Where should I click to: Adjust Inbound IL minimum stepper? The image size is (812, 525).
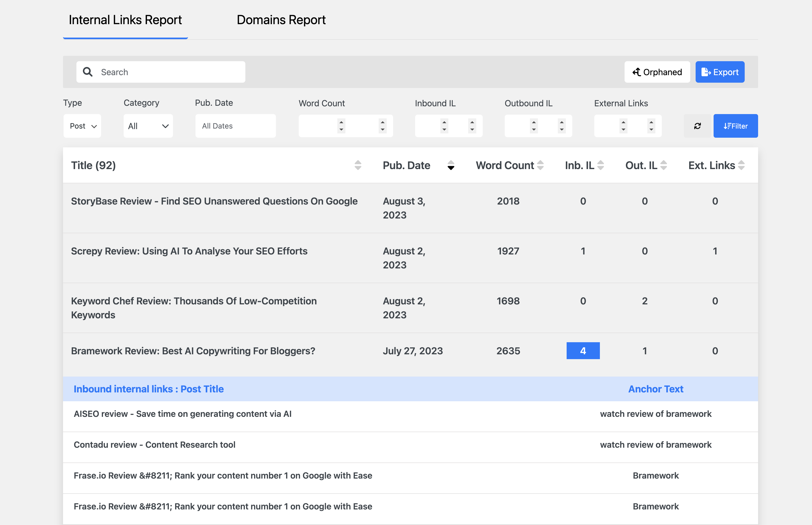(444, 126)
